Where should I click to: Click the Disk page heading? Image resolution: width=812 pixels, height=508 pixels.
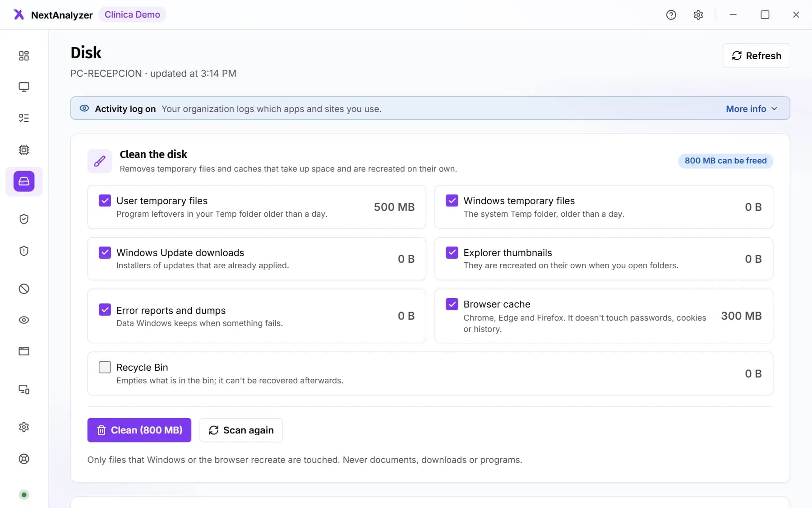86,53
